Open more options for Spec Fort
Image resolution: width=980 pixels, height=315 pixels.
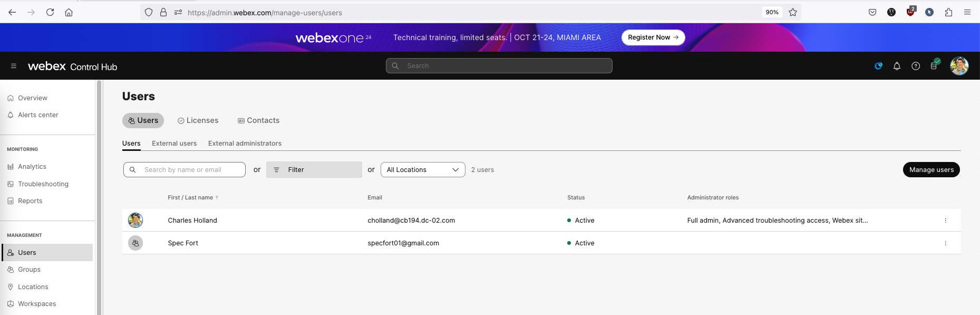coord(945,243)
